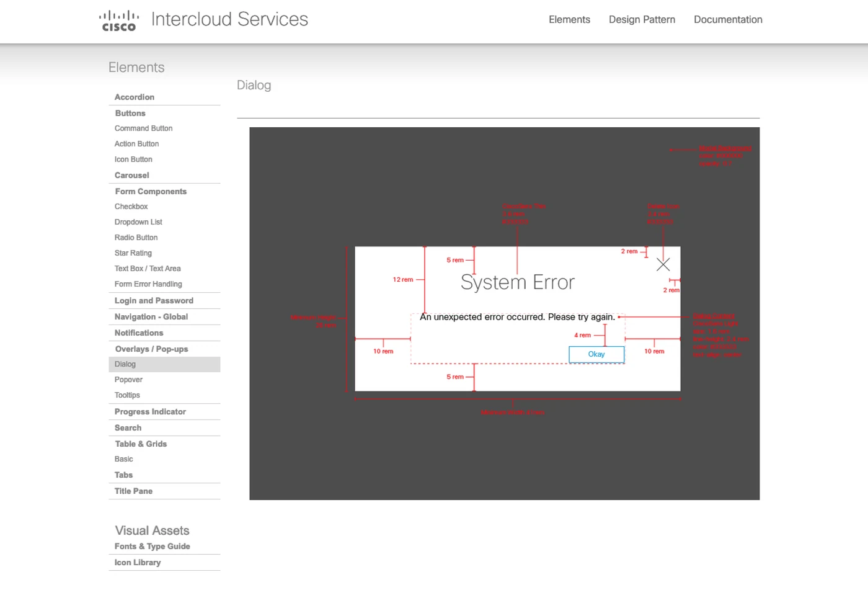The image size is (868, 595).
Task: Select Title Pane in sidebar
Action: click(133, 491)
